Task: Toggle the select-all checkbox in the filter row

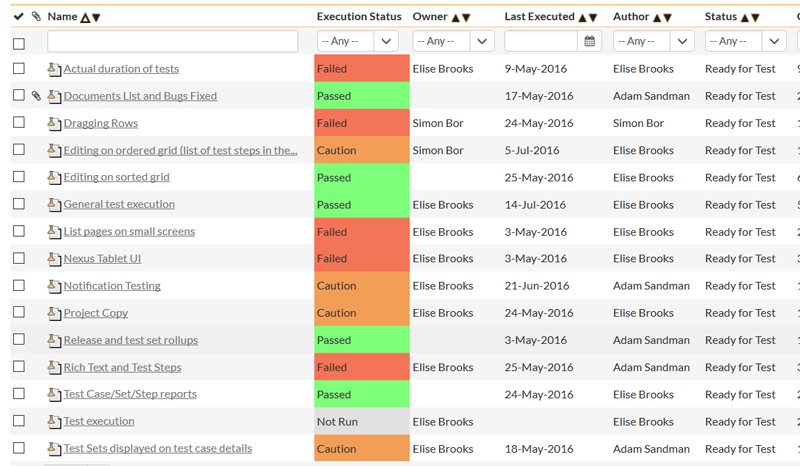Action: (x=19, y=43)
